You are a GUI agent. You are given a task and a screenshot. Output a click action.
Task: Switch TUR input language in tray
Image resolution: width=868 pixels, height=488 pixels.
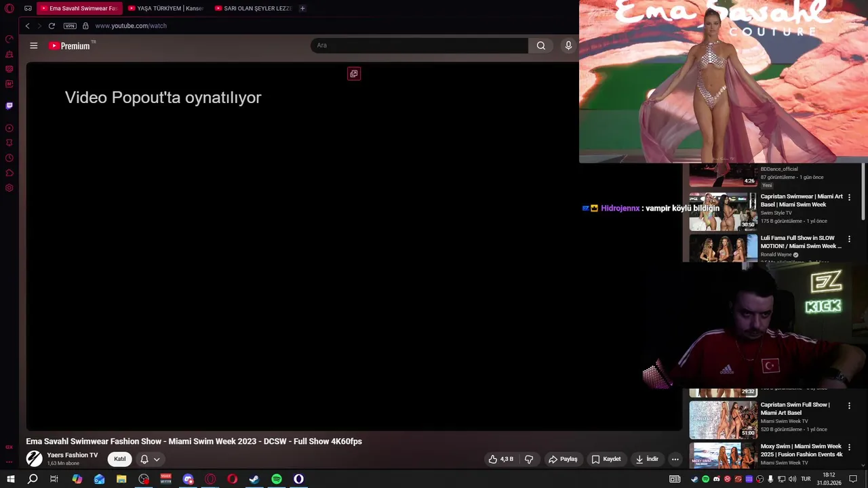click(806, 479)
